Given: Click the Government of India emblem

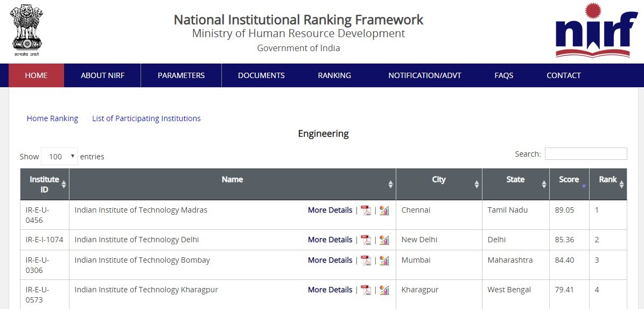Looking at the screenshot, I should [26, 30].
